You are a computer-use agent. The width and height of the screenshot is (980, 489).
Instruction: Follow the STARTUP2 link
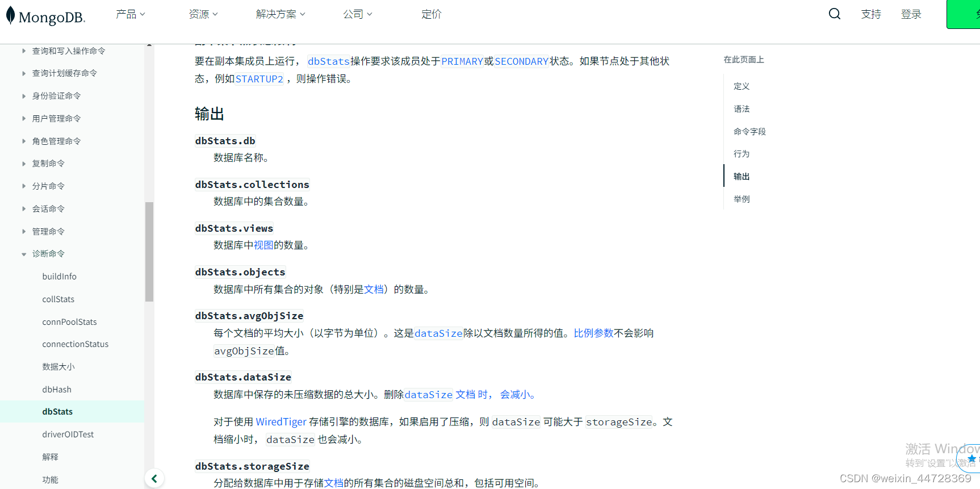coord(259,79)
